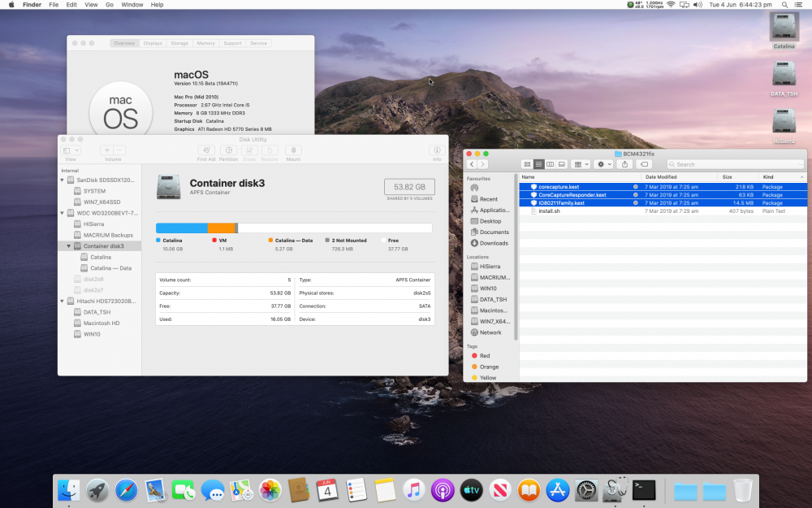Collapse WDC WD3200BEVT drive tree
Screen dimensions: 812x508
(63, 213)
